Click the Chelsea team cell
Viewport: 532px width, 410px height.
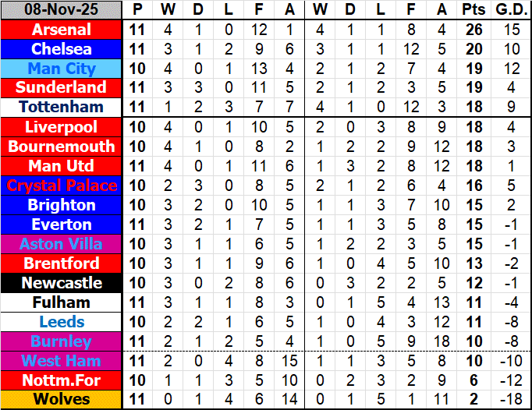click(x=62, y=49)
